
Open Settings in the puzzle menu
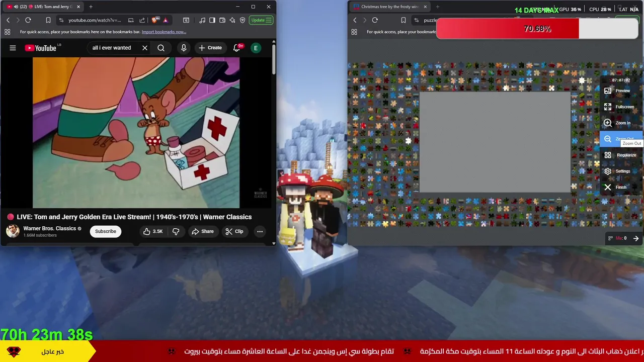[x=621, y=171]
